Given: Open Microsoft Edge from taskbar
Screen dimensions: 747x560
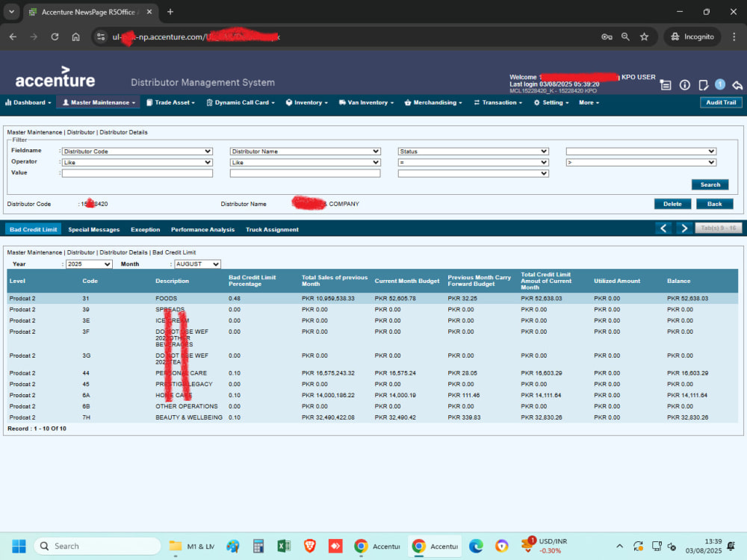Looking at the screenshot, I should 476,547.
